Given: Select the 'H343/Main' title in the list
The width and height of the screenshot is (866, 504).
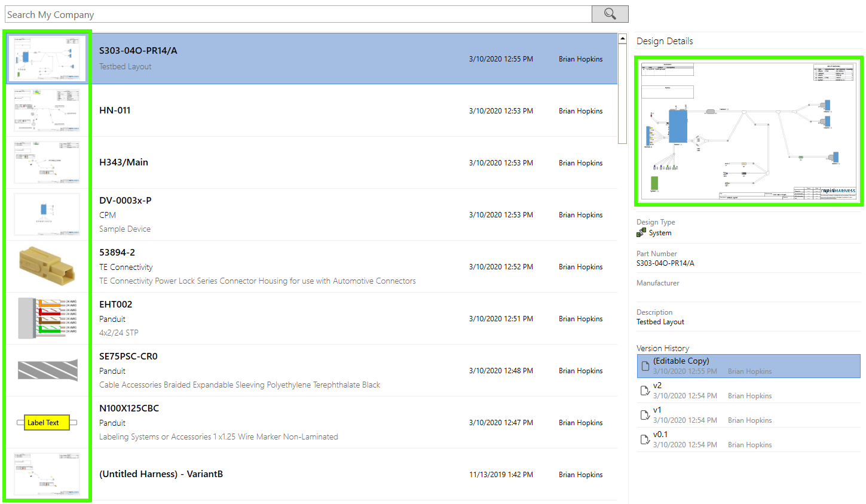Looking at the screenshot, I should click(x=124, y=162).
